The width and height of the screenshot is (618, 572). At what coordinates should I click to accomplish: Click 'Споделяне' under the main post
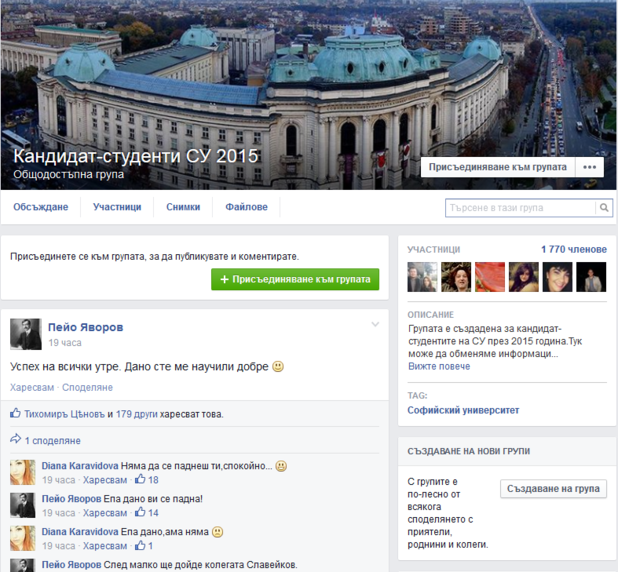click(87, 388)
